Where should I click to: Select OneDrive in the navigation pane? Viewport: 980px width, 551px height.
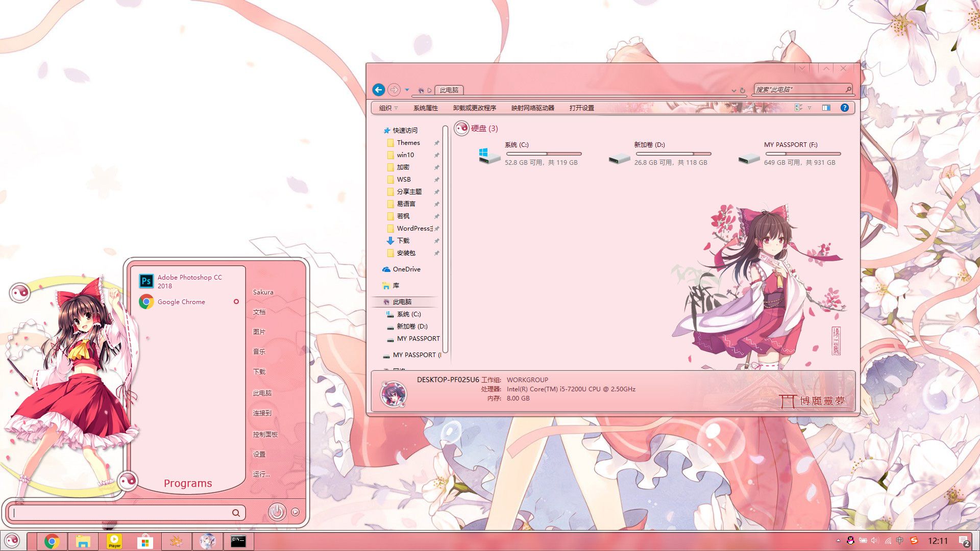(x=406, y=269)
